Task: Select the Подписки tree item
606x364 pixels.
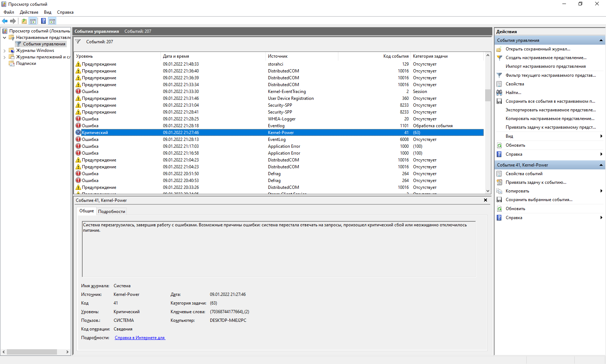Action: pos(26,63)
